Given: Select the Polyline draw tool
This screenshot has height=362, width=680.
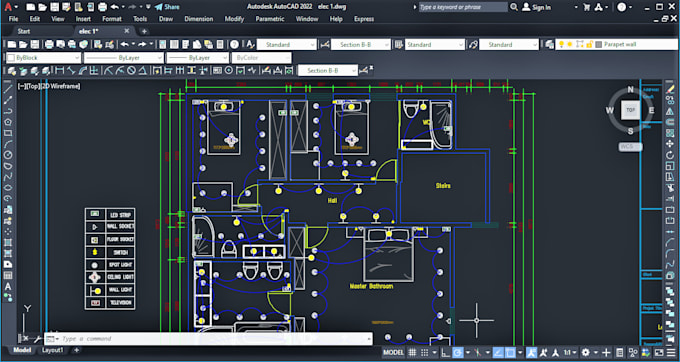Looking at the screenshot, I should click(8, 111).
